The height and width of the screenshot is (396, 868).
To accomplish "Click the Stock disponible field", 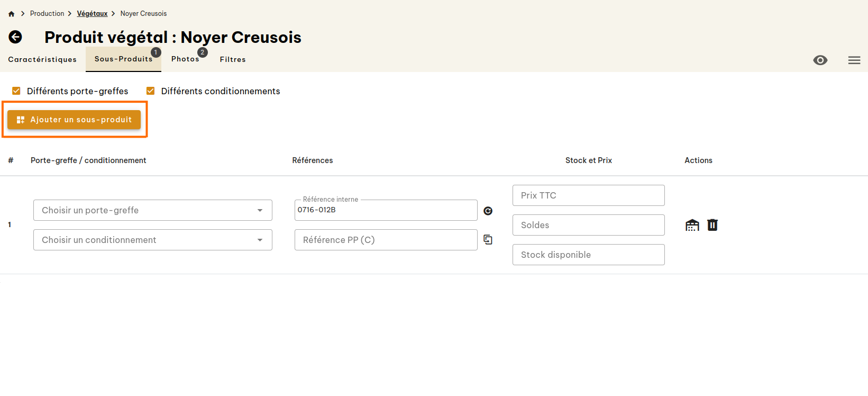I will pyautogui.click(x=588, y=255).
